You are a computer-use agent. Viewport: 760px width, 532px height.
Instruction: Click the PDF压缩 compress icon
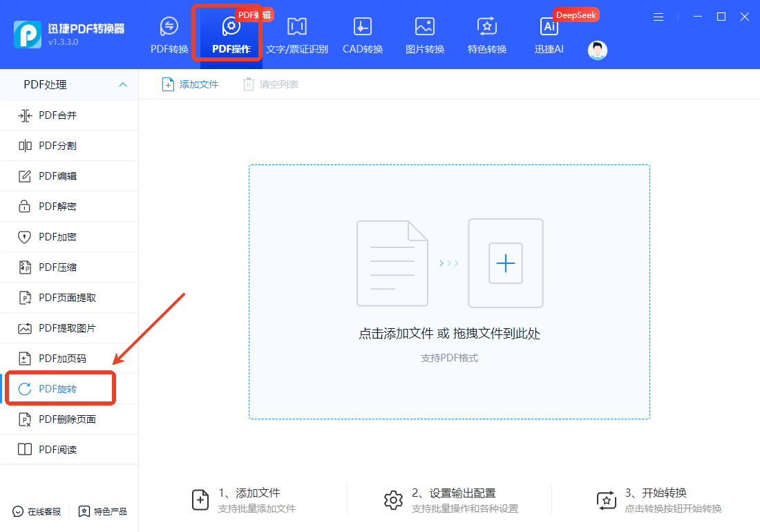(x=25, y=267)
